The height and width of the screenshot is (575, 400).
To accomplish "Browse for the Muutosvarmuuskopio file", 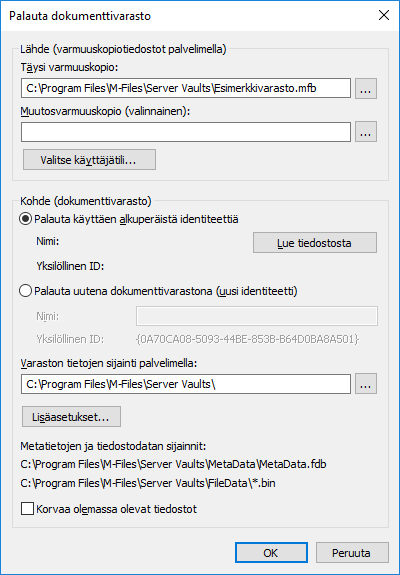I will [x=366, y=132].
